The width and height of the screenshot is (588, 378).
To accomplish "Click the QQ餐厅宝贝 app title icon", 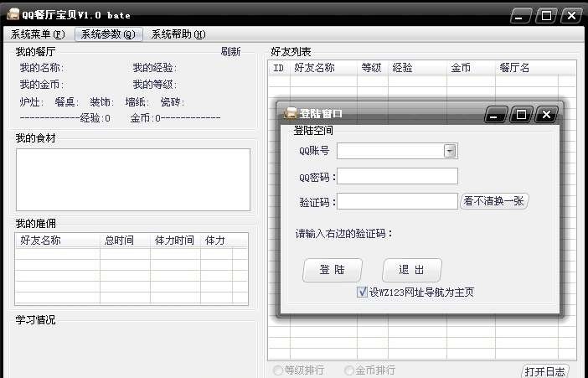I will [x=13, y=14].
